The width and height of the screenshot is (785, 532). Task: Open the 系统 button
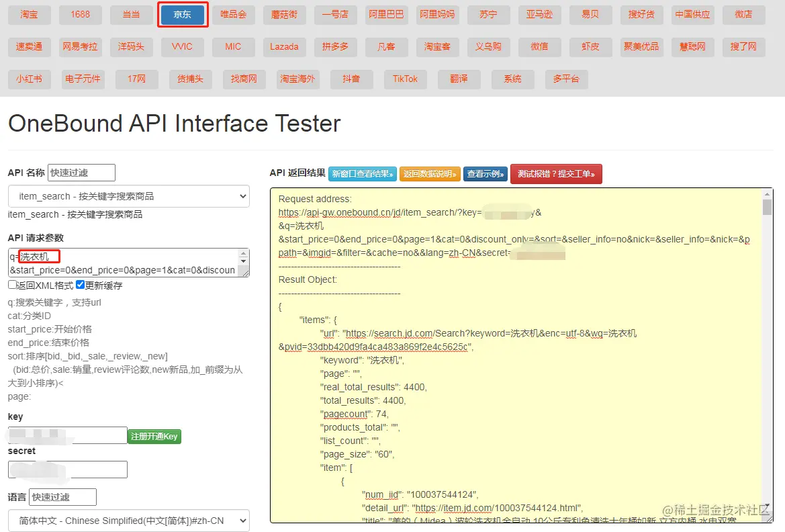tap(512, 79)
